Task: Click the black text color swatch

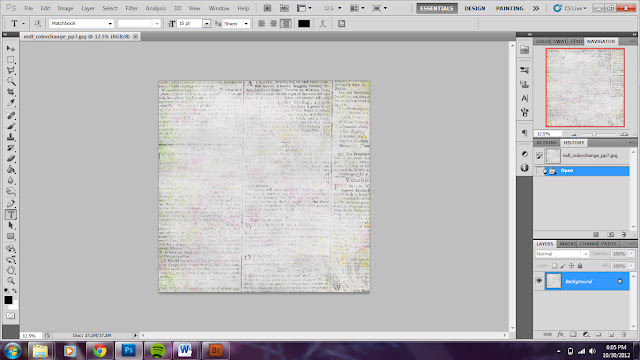Action: coord(304,24)
